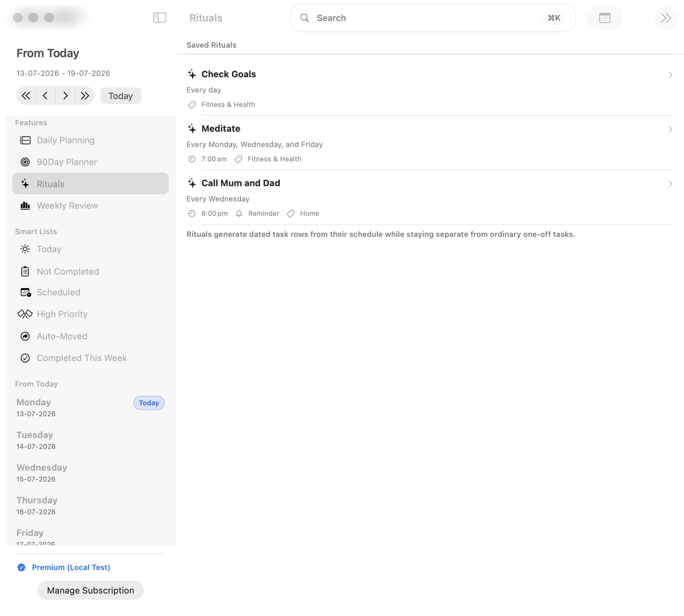This screenshot has width=684, height=616.
Task: Click Every Monday, Wednesday, and Friday text
Action: tap(255, 144)
